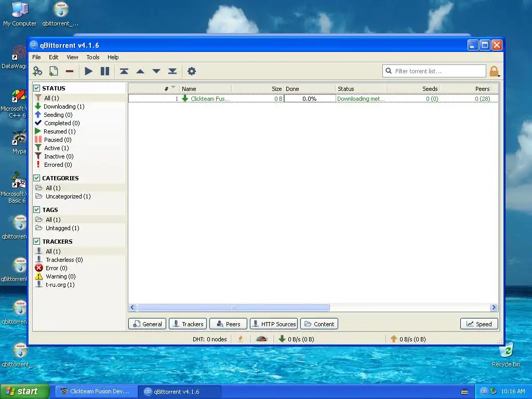The height and width of the screenshot is (399, 532).
Task: Open Options via gear icon
Action: [192, 71]
